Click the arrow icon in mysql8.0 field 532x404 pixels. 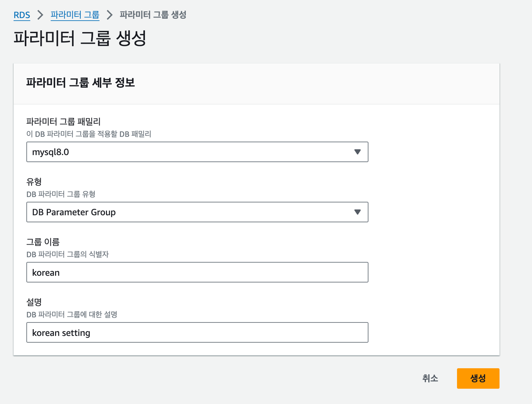click(357, 152)
